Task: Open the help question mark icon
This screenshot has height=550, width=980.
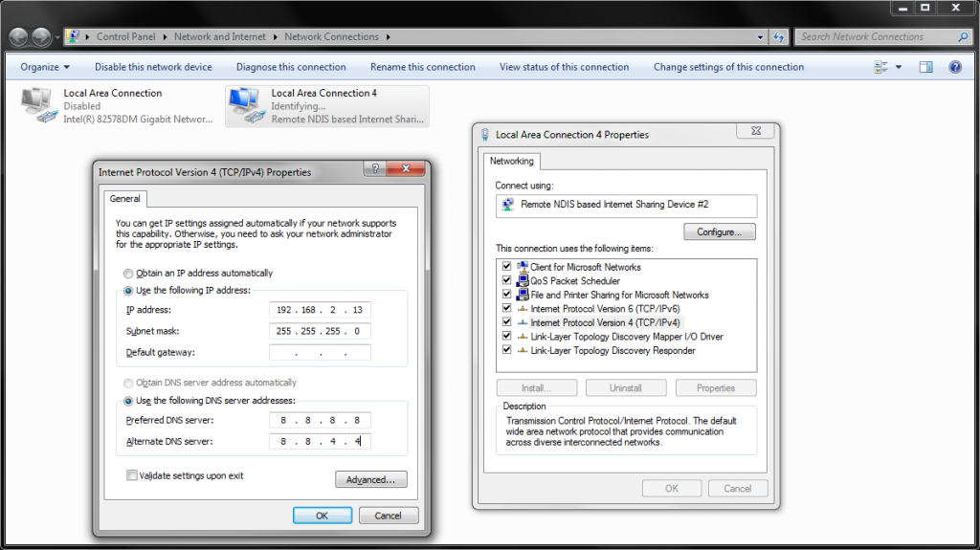Action: 955,67
